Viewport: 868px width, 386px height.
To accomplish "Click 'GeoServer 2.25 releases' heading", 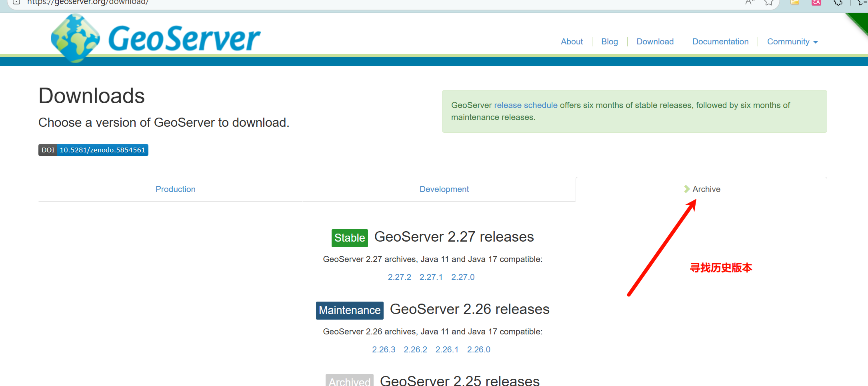I will pos(460,380).
